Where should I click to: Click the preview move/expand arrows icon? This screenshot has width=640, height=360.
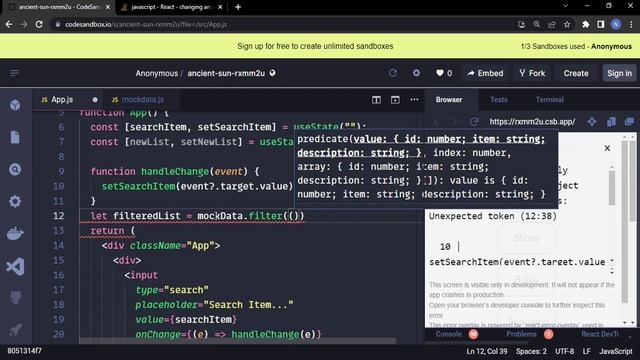[x=592, y=122]
